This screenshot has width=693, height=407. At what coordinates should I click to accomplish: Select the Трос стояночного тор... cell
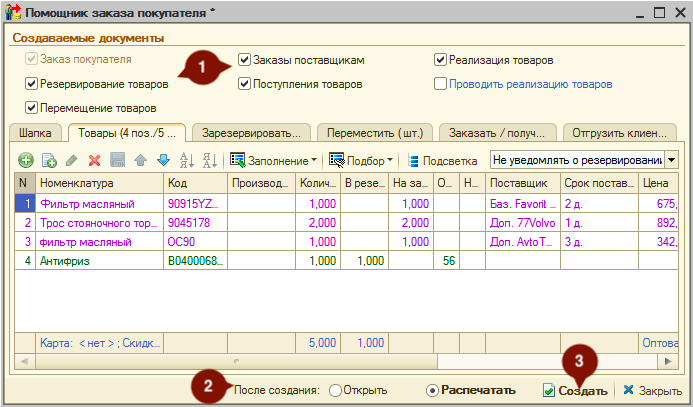(x=99, y=223)
